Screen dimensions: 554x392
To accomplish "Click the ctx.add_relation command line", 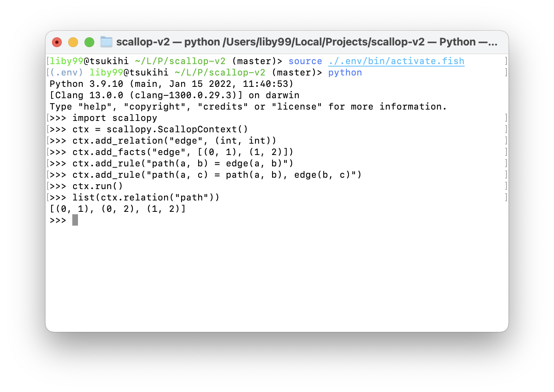I will [x=174, y=141].
